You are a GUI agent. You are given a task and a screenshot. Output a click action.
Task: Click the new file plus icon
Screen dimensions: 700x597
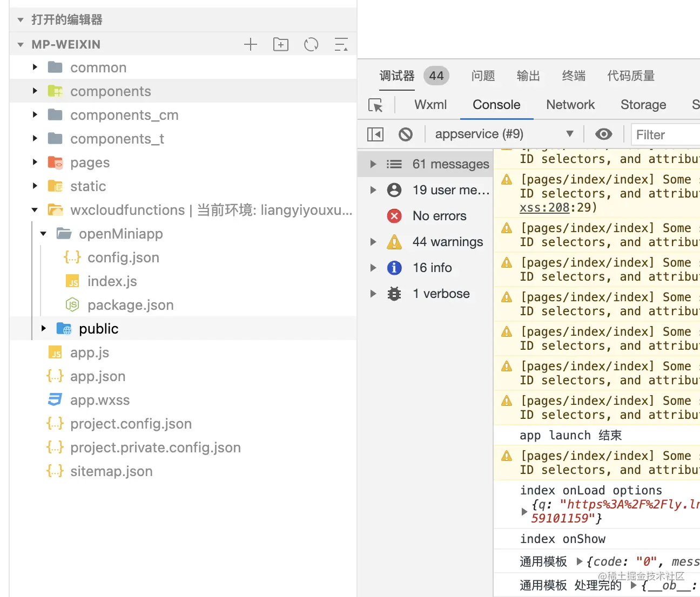coord(251,44)
